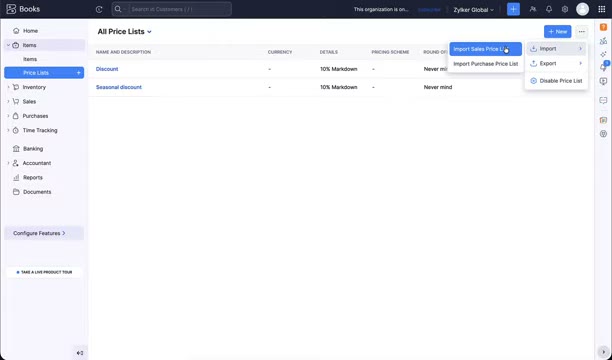Open the referrals people icon

(x=533, y=9)
